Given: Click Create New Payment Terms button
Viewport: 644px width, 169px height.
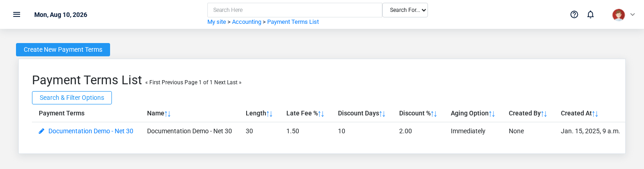Looking at the screenshot, I should [63, 49].
